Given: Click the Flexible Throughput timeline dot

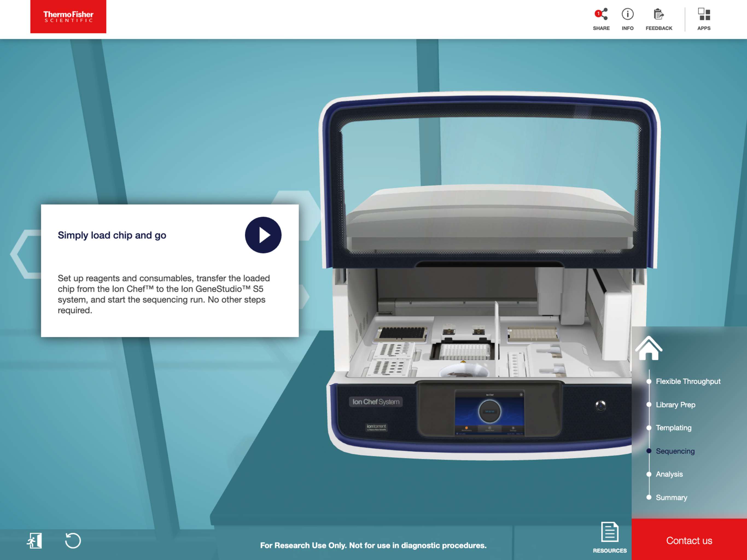Looking at the screenshot, I should point(649,381).
